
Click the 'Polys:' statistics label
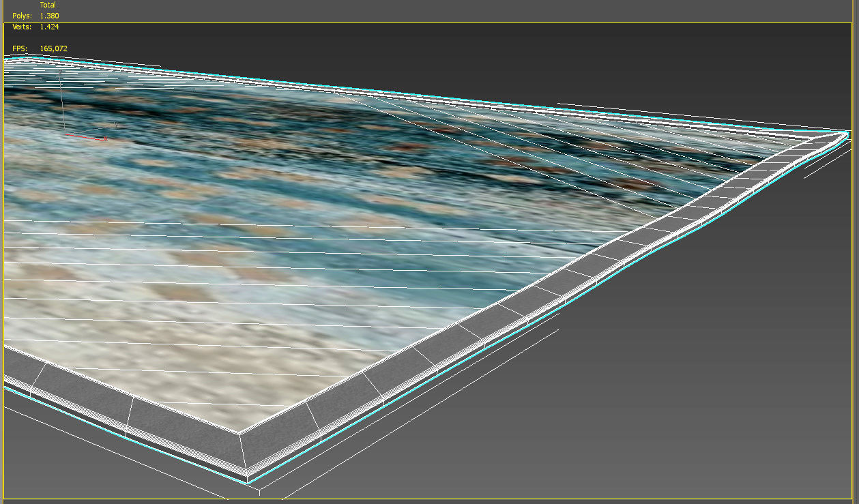(x=23, y=16)
